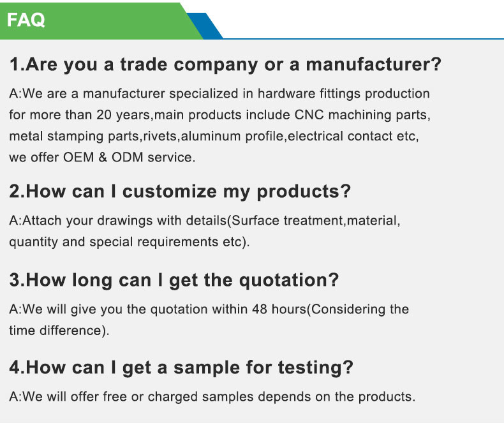Viewport: 504px width, 425px height.
Task: Select question 2 about customizing products
Action: click(180, 192)
